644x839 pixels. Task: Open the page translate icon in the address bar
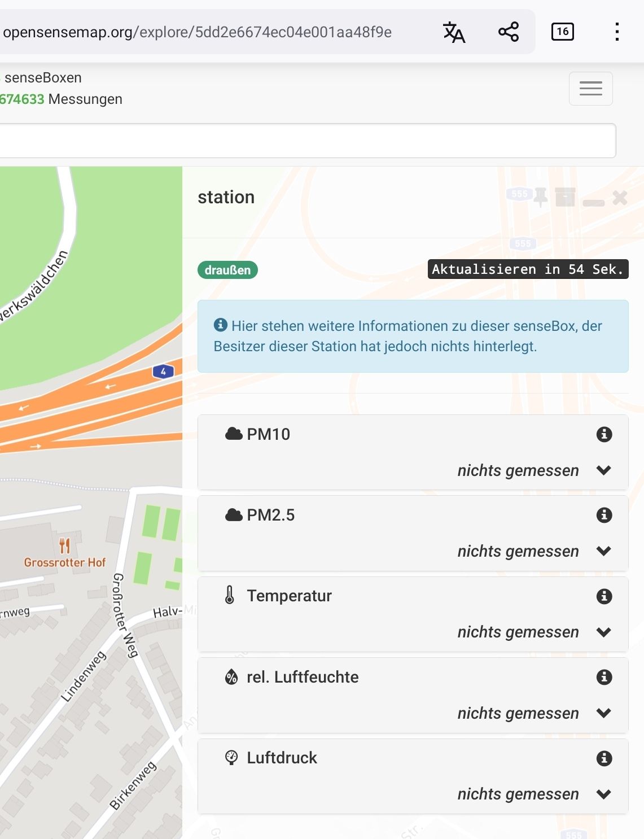click(x=454, y=32)
